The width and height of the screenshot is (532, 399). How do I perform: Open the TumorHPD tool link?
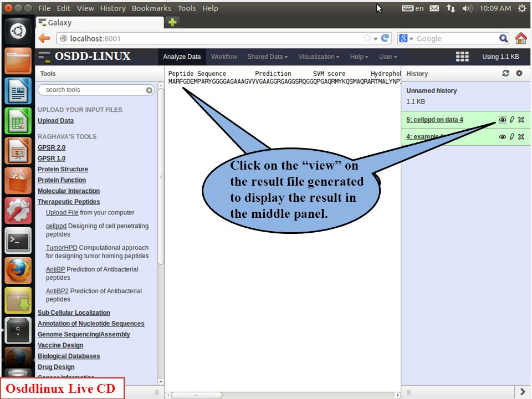click(62, 248)
